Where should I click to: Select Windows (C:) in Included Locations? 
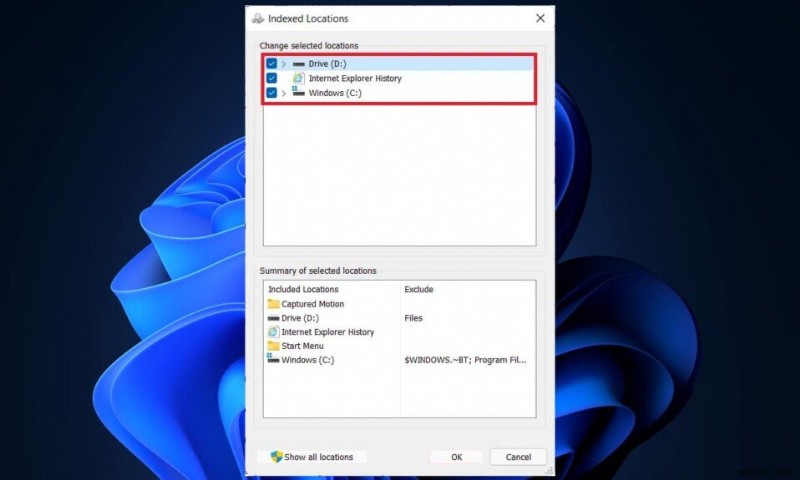[x=308, y=360]
